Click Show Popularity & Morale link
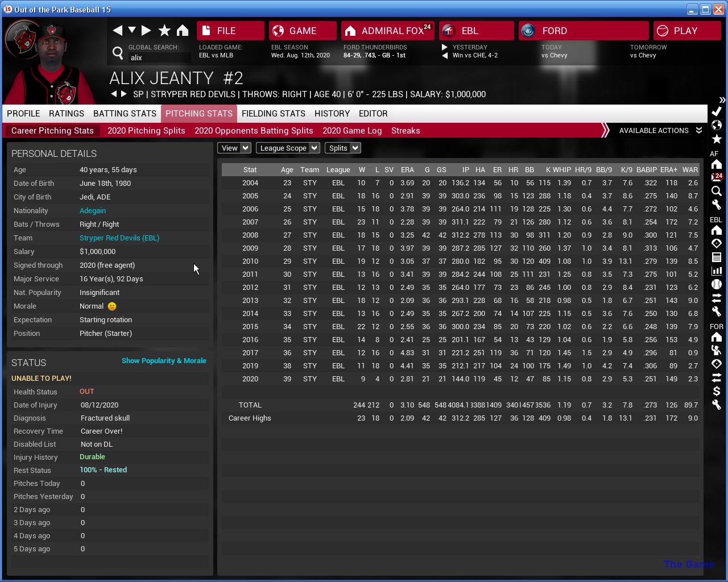Screen dimensions: 728x582 click(164, 361)
